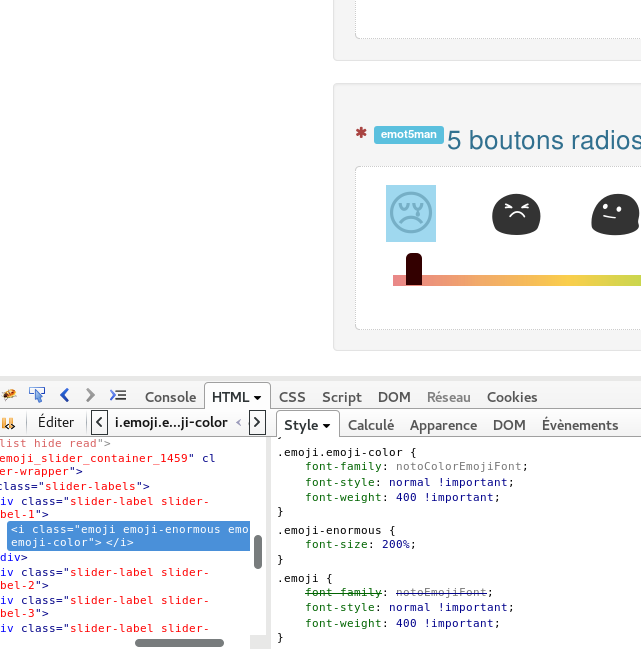Click the highlighted crying emoji face
Image resolution: width=641 pixels, height=649 pixels.
[411, 214]
